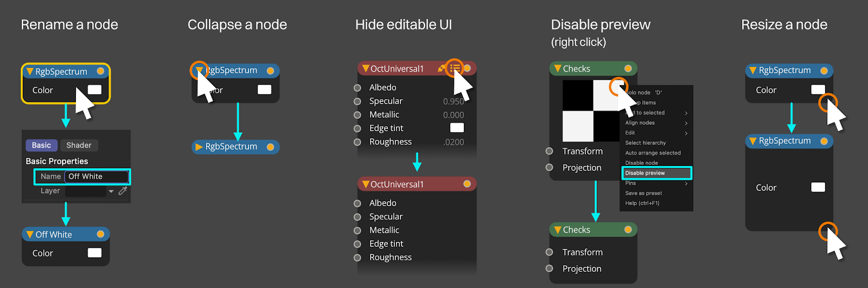The height and width of the screenshot is (288, 868).
Task: Open the Edge tint white color swatch
Action: coord(457,127)
